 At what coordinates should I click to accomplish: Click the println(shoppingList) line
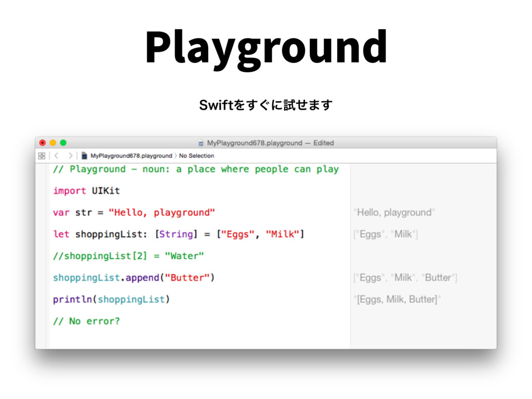(111, 300)
